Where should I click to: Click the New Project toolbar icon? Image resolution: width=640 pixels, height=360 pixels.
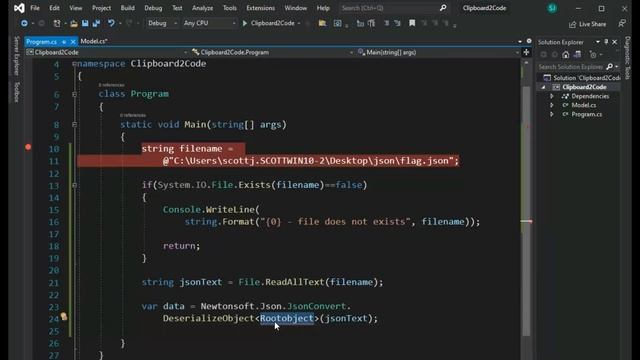coord(57,23)
